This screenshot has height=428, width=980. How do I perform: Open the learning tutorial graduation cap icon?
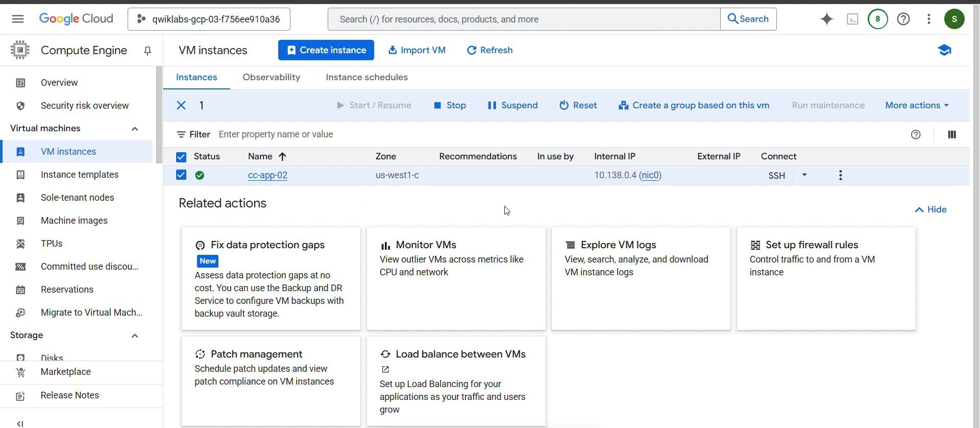click(x=944, y=50)
